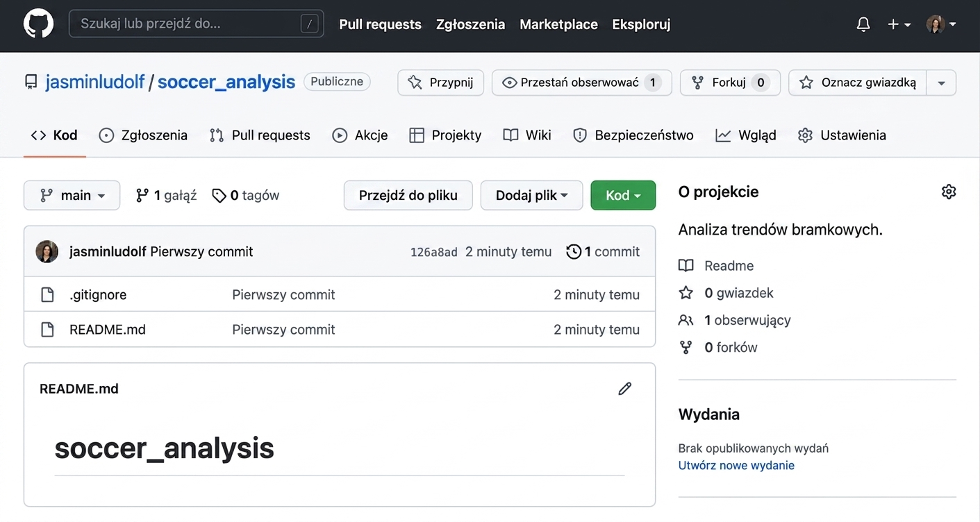Open the Akcje tab
Image resolution: width=980 pixels, height=522 pixels.
click(360, 135)
